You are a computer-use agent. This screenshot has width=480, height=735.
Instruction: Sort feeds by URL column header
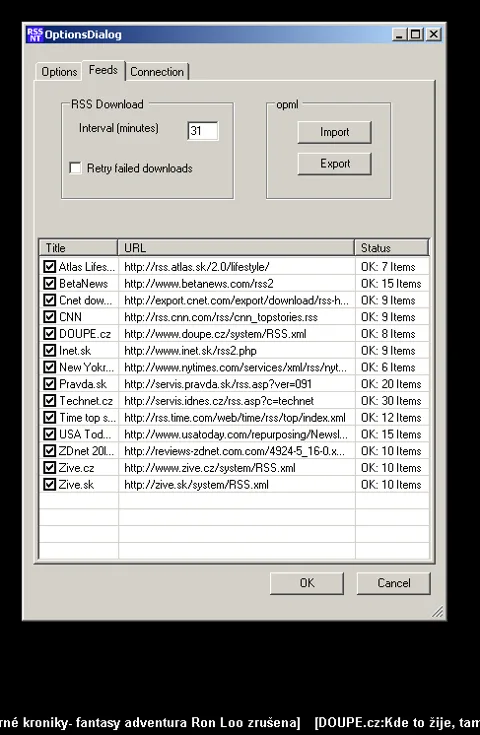click(x=236, y=248)
